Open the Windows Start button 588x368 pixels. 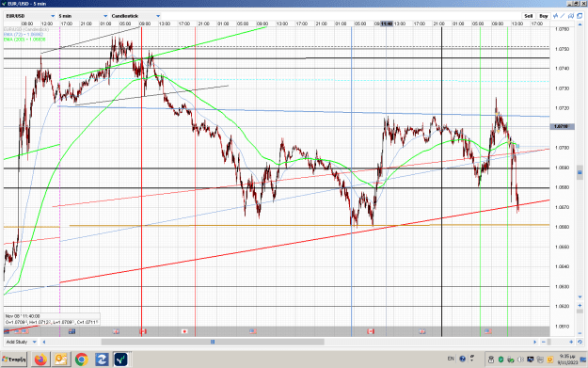[x=13, y=360]
